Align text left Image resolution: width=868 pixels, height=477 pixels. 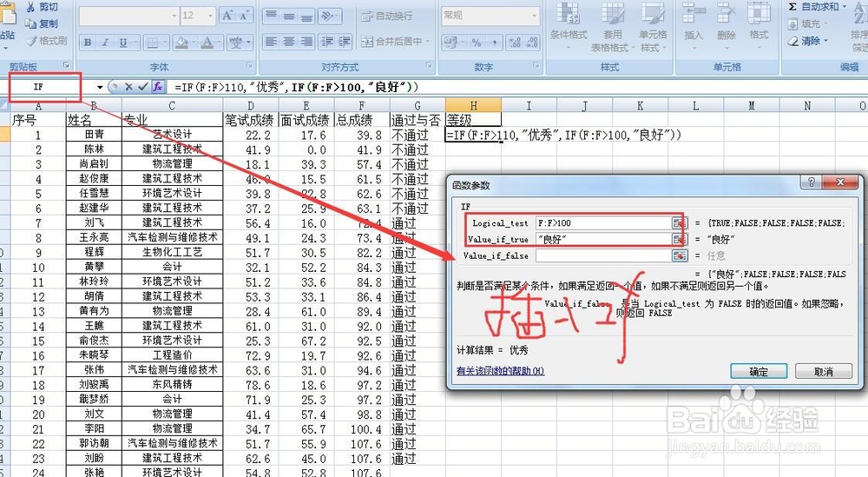pyautogui.click(x=271, y=42)
